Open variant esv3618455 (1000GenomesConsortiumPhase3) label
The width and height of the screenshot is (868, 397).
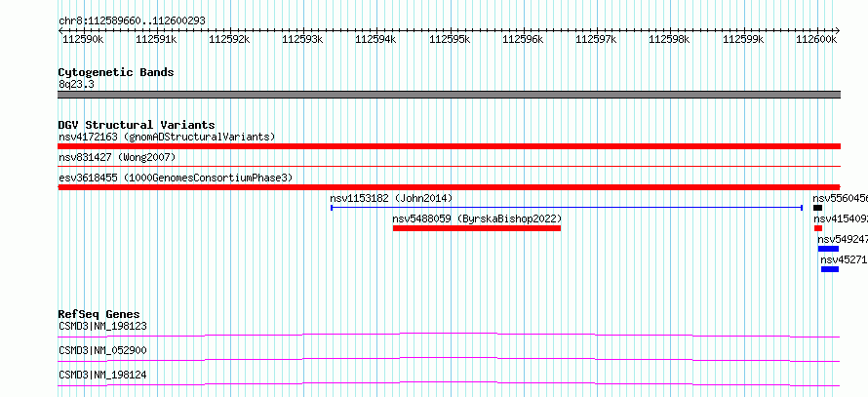(176, 178)
